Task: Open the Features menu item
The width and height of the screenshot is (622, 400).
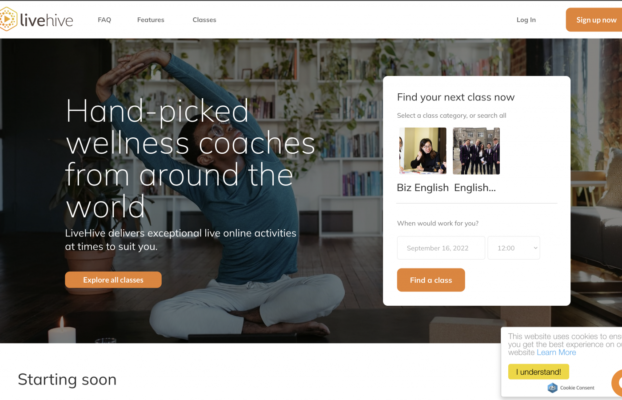Action: click(151, 20)
